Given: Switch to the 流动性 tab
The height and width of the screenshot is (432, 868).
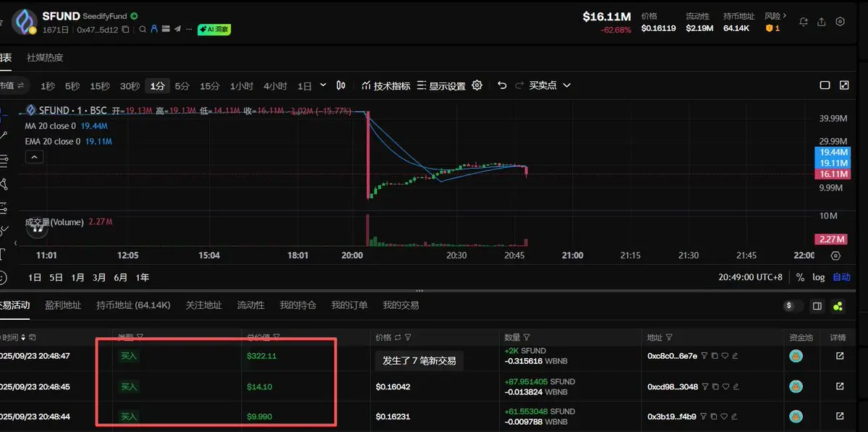Looking at the screenshot, I should point(251,305).
